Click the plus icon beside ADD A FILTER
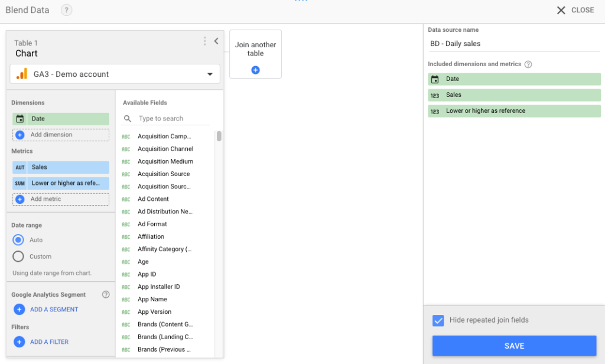The height and width of the screenshot is (364, 605). (x=19, y=342)
